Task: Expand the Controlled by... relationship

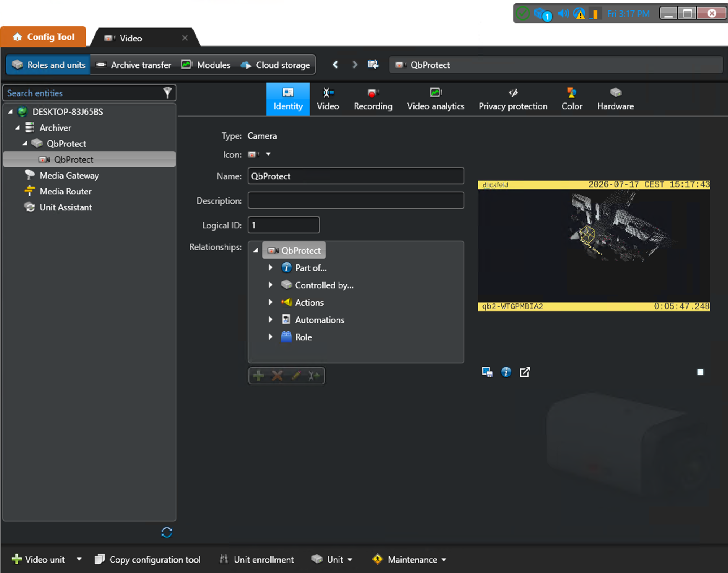Action: [270, 285]
